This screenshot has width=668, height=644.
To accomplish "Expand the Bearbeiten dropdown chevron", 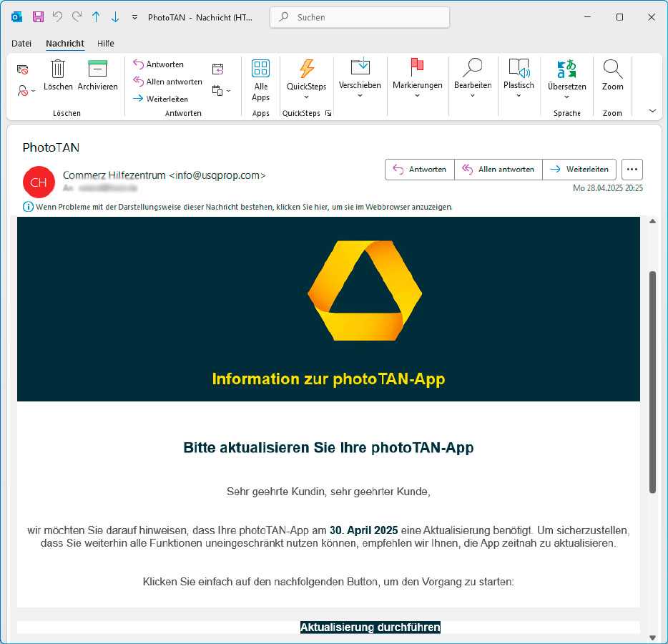I will click(473, 95).
